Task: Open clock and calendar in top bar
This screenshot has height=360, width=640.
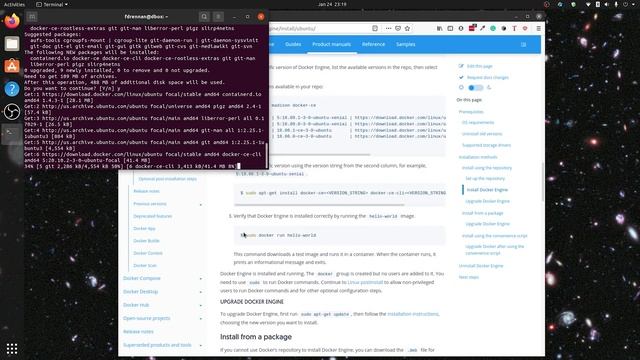Action: (x=332, y=4)
